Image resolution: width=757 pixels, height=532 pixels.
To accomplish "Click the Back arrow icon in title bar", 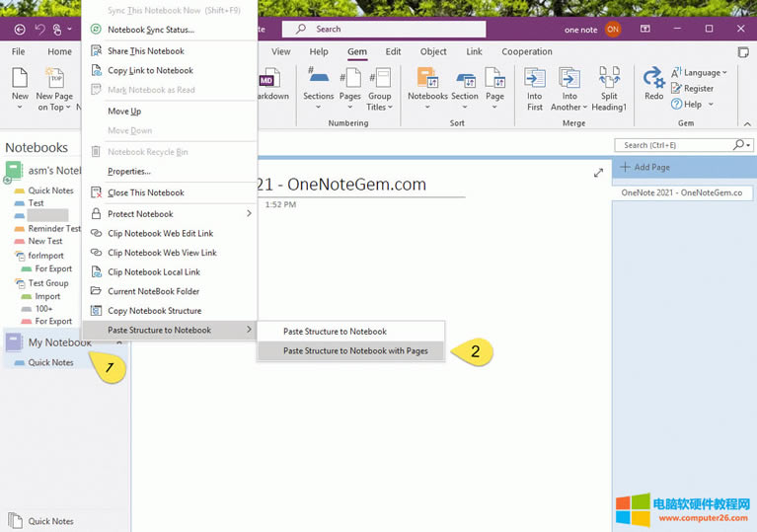I will point(20,30).
